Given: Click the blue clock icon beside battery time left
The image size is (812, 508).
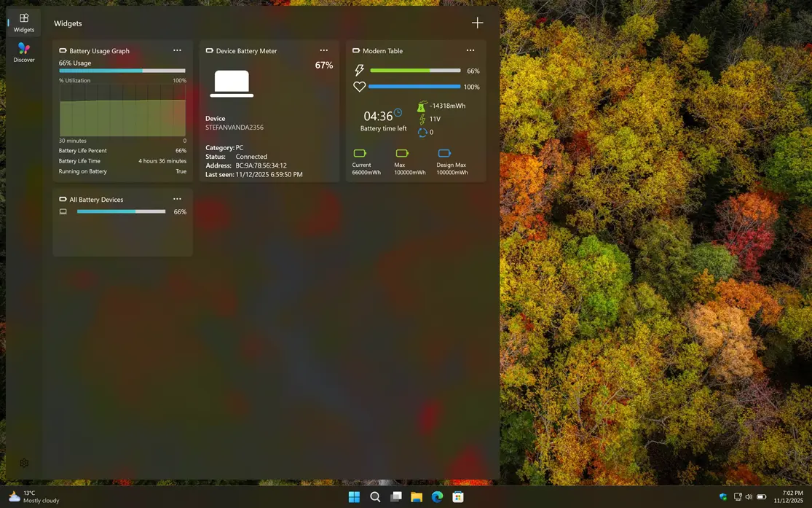Looking at the screenshot, I should click(x=398, y=112).
